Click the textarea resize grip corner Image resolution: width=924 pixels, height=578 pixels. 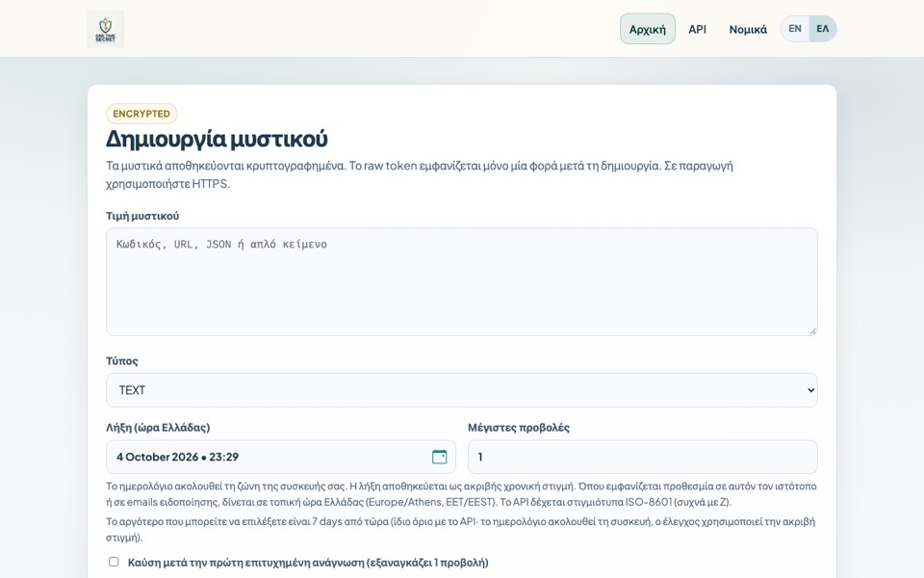(x=812, y=330)
